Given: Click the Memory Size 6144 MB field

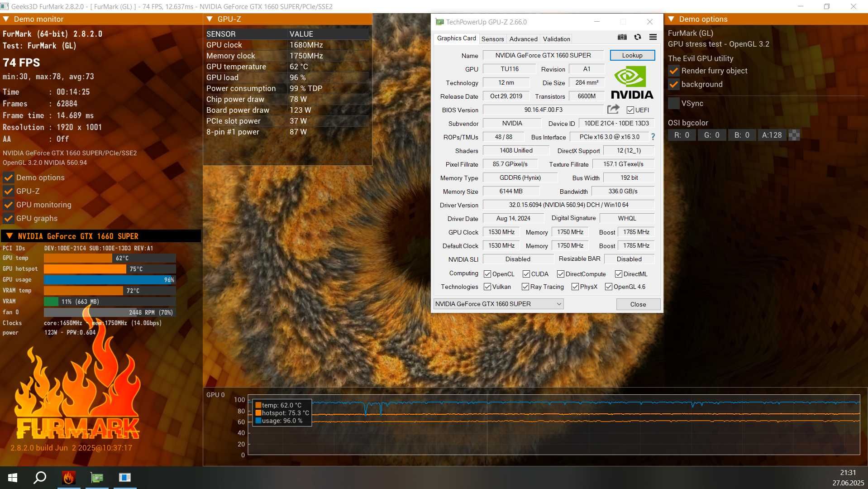Looking at the screenshot, I should [x=511, y=192].
